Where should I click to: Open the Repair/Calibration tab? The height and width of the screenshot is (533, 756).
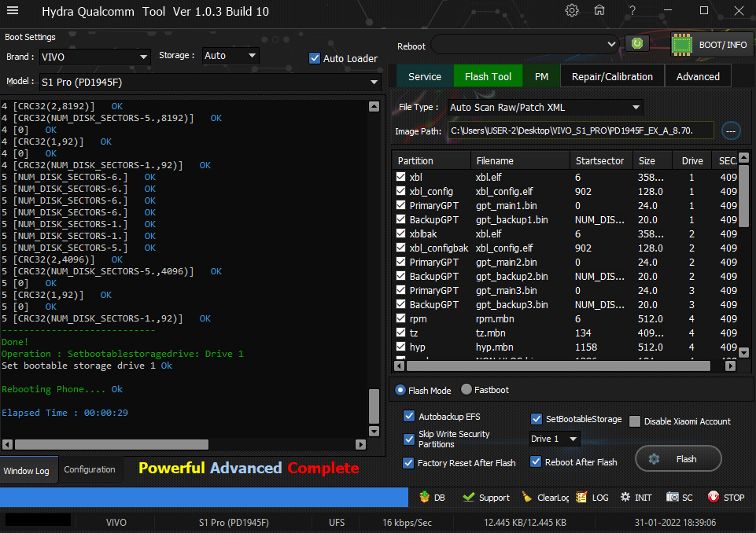612,76
